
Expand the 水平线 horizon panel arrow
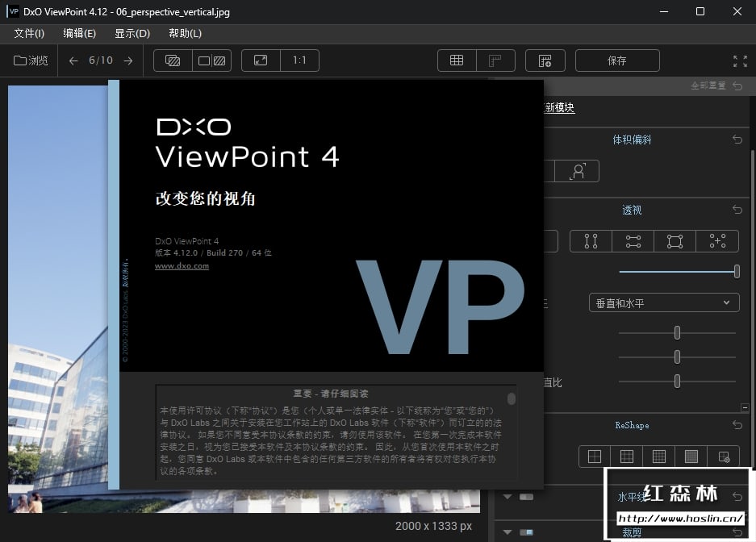(507, 497)
